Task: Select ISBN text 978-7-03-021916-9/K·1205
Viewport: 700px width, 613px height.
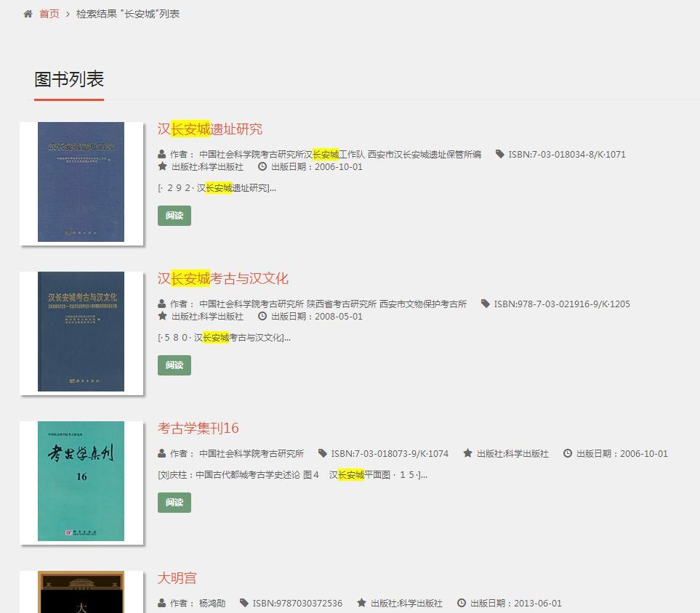Action: coord(562,304)
